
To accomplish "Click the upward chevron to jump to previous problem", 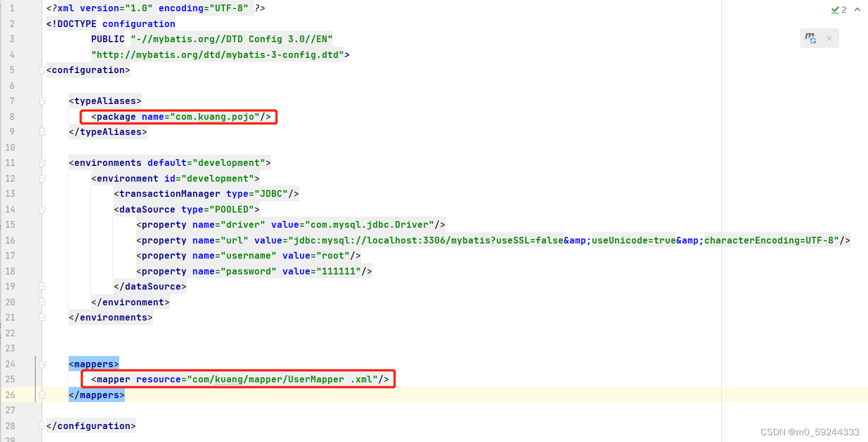I will [x=857, y=10].
